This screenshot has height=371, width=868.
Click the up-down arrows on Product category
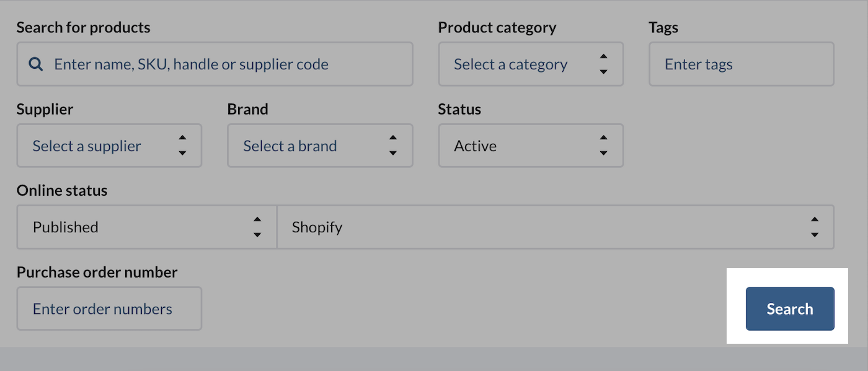tap(603, 64)
